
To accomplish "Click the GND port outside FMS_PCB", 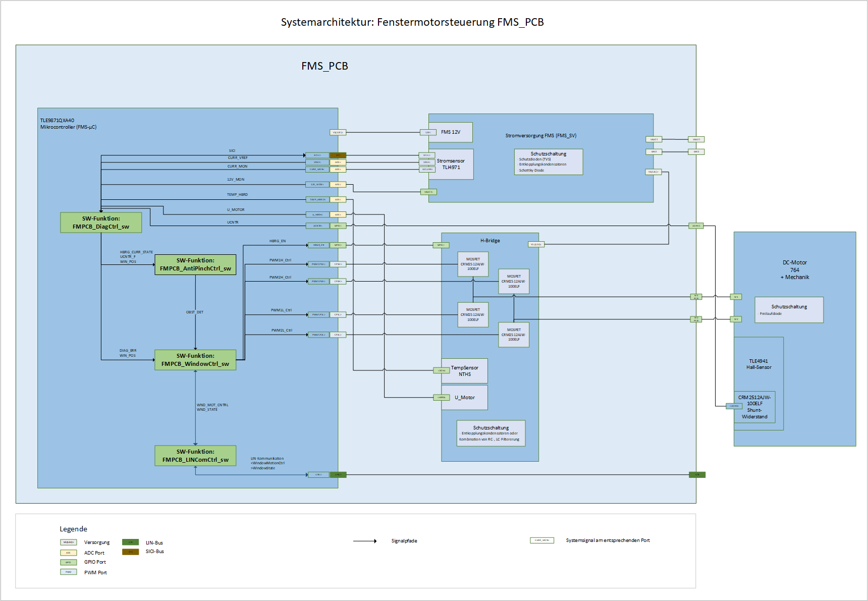I will click(x=696, y=151).
